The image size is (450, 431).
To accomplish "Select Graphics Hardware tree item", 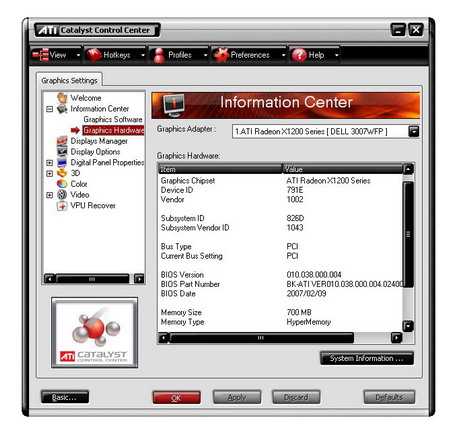I will point(113,130).
